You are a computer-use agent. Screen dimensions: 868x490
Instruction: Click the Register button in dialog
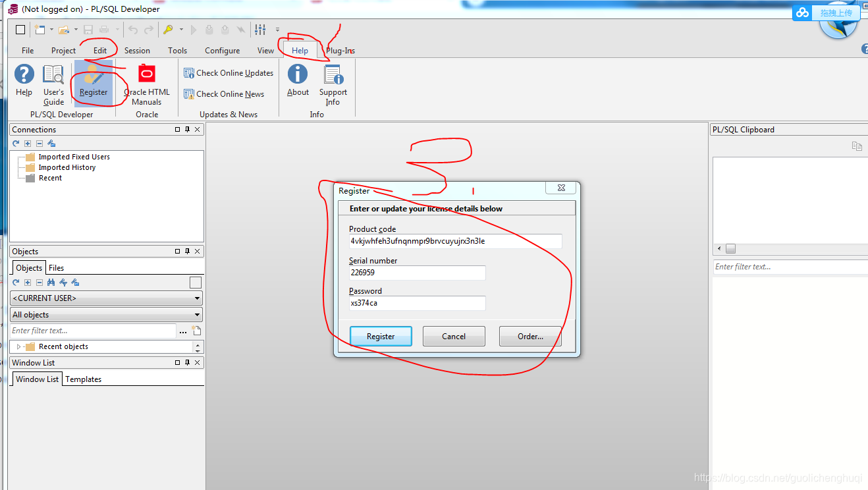pos(381,336)
